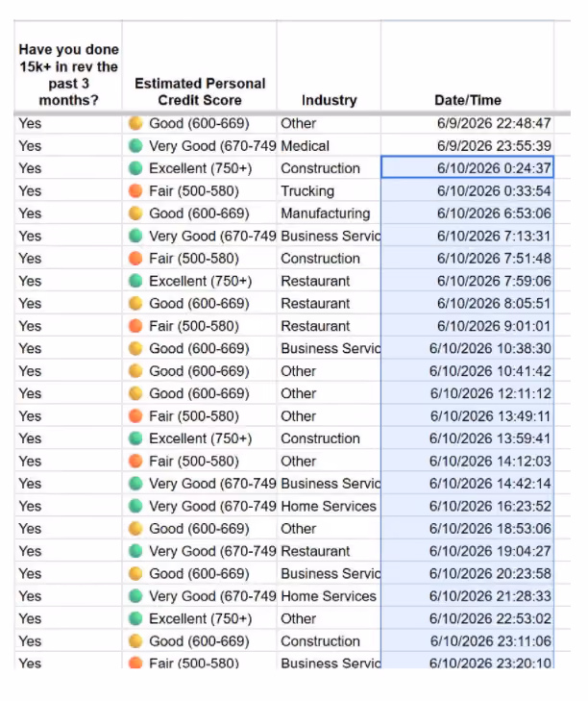Image resolution: width=588 pixels, height=701 pixels.
Task: Select the cell 6/10/2026 8:05:51
Action: (467, 303)
